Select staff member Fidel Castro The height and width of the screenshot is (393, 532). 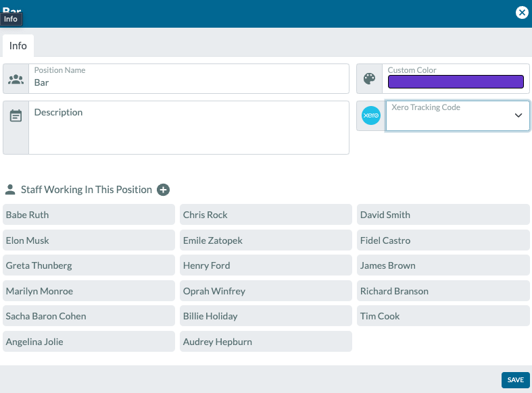pyautogui.click(x=443, y=240)
